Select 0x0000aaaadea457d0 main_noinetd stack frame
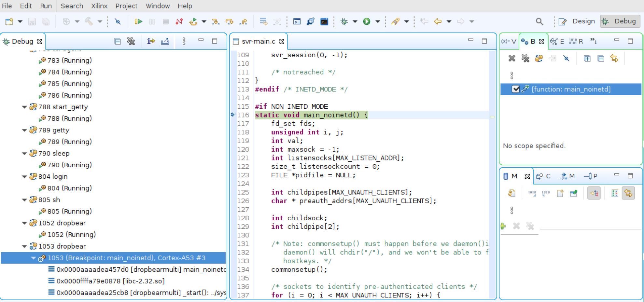This screenshot has height=302, width=644. [137, 269]
